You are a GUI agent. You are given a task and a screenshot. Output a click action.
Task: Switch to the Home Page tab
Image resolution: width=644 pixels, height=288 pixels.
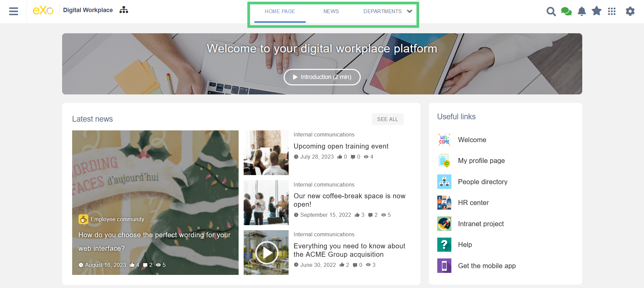coord(280,11)
